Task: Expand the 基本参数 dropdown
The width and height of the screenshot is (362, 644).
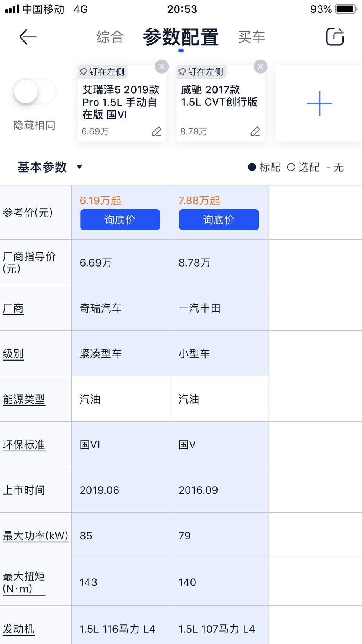Action: 50,167
